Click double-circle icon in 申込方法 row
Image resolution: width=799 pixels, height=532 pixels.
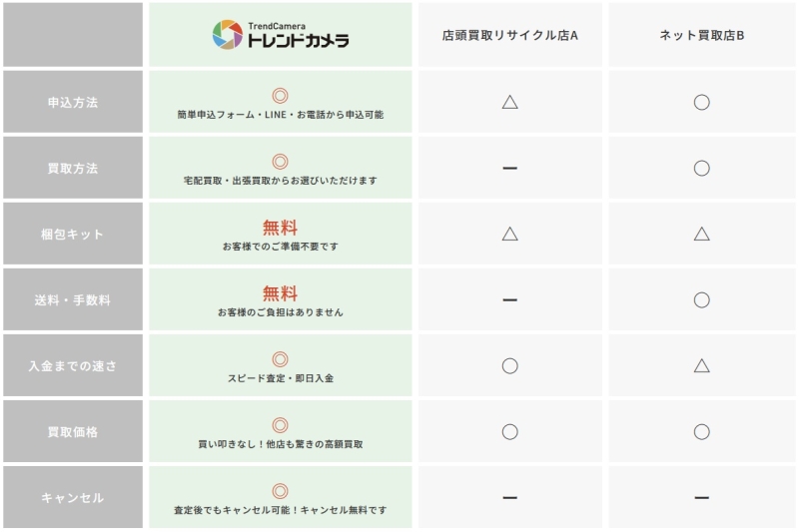pos(281,96)
